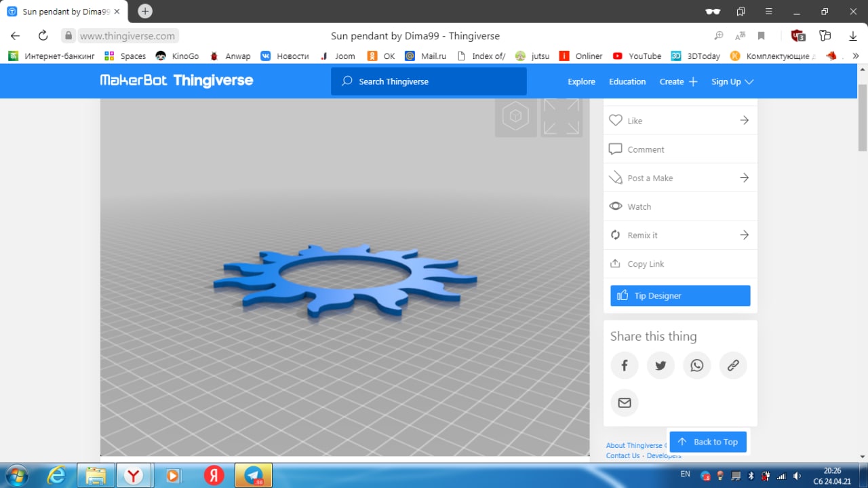Image resolution: width=868 pixels, height=488 pixels.
Task: Click the Comment option
Action: tap(680, 149)
